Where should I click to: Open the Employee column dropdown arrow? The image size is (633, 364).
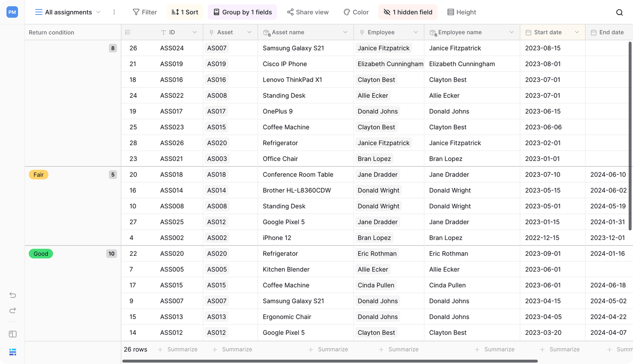point(416,32)
